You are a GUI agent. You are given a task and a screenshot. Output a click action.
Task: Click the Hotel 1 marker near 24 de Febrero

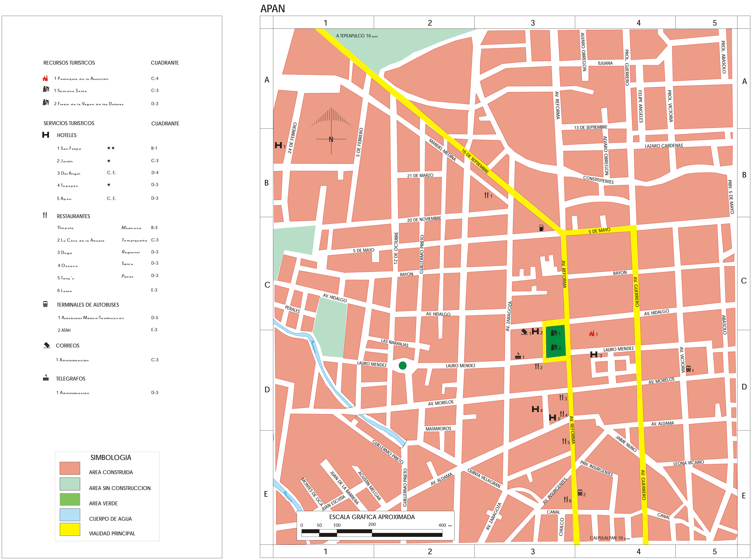pyautogui.click(x=278, y=145)
